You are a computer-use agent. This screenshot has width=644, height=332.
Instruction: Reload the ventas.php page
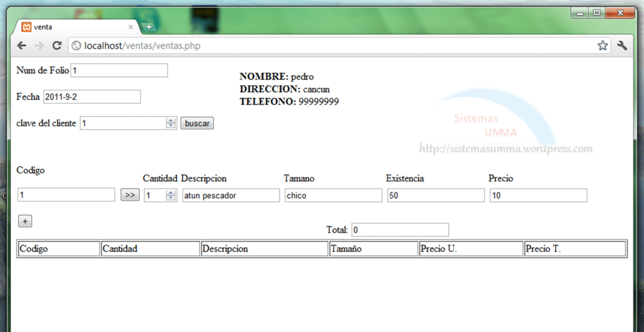(57, 45)
